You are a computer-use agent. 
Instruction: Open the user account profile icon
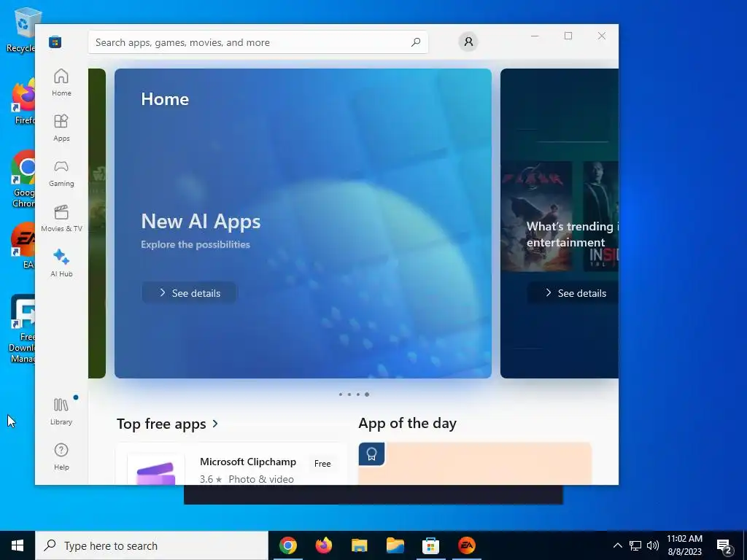coord(468,42)
